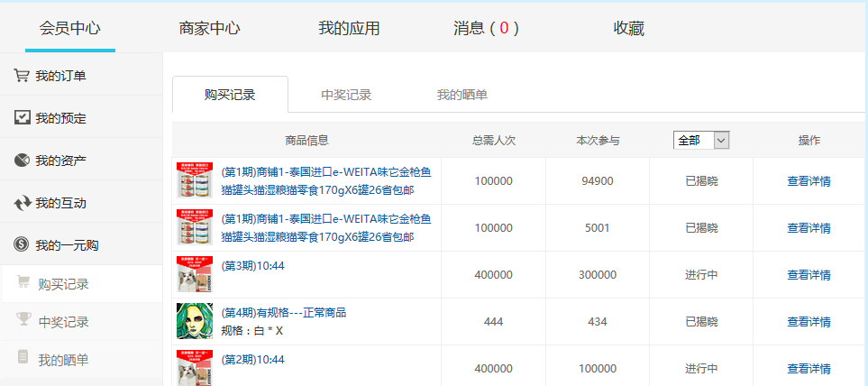
Task: Click the green-haired face product thumbnail
Action: point(194,321)
